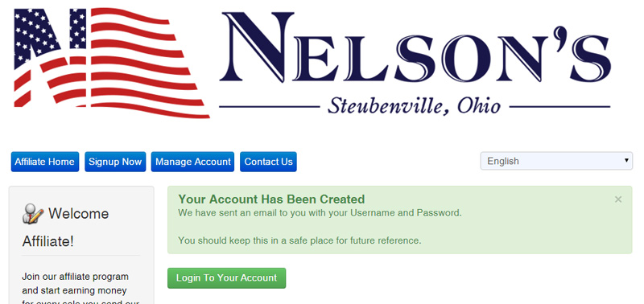Click the language dropdown arrow

pos(626,160)
